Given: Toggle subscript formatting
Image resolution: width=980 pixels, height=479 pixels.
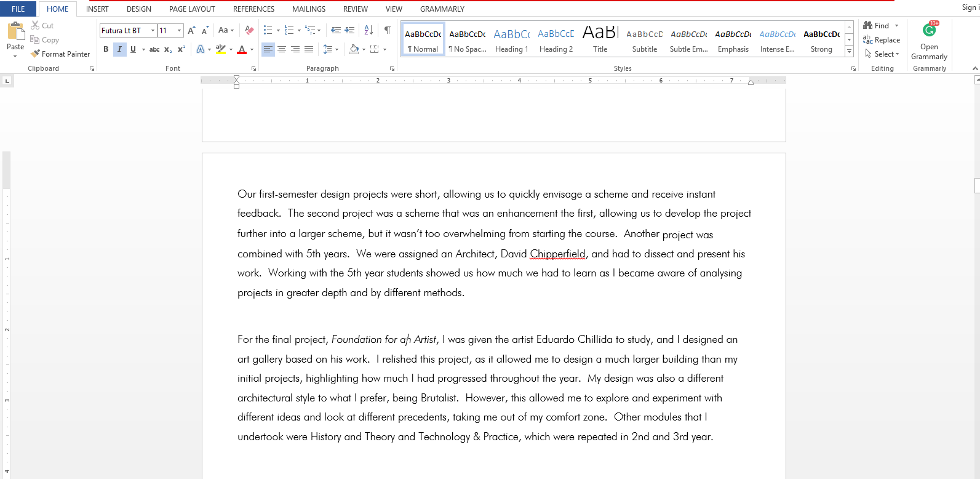Looking at the screenshot, I should (168, 49).
